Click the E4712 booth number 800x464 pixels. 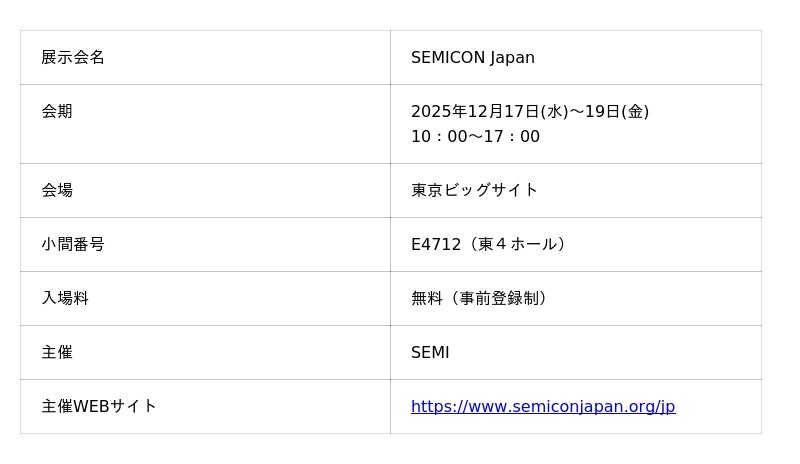tap(435, 245)
